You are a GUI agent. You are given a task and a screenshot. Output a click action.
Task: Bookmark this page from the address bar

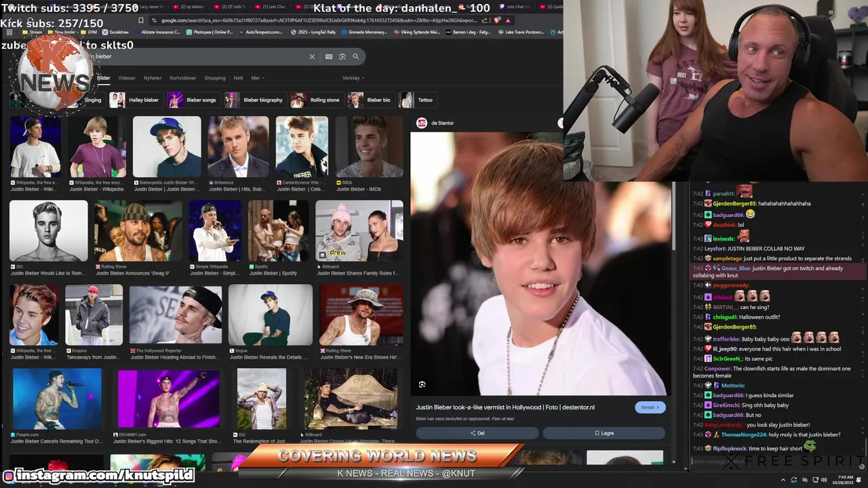[140, 20]
